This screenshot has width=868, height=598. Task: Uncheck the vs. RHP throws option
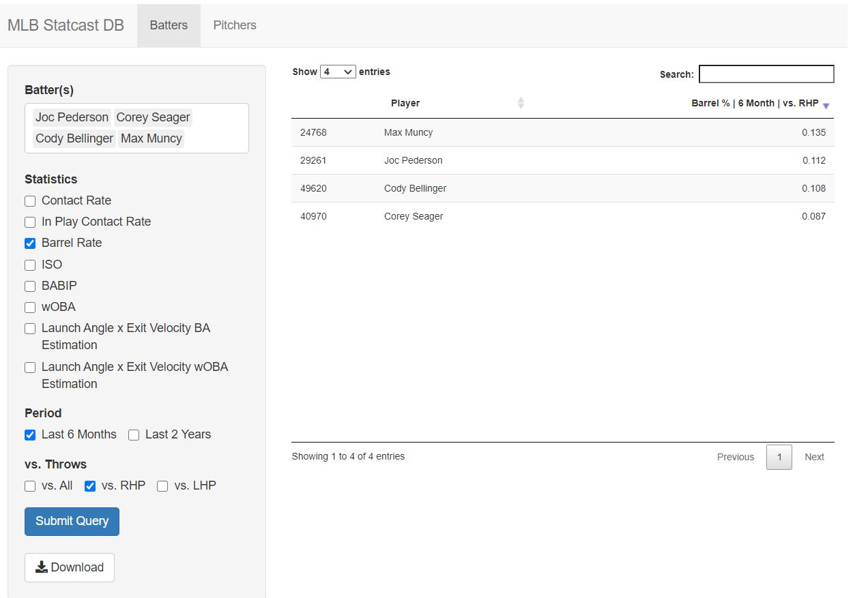point(90,486)
